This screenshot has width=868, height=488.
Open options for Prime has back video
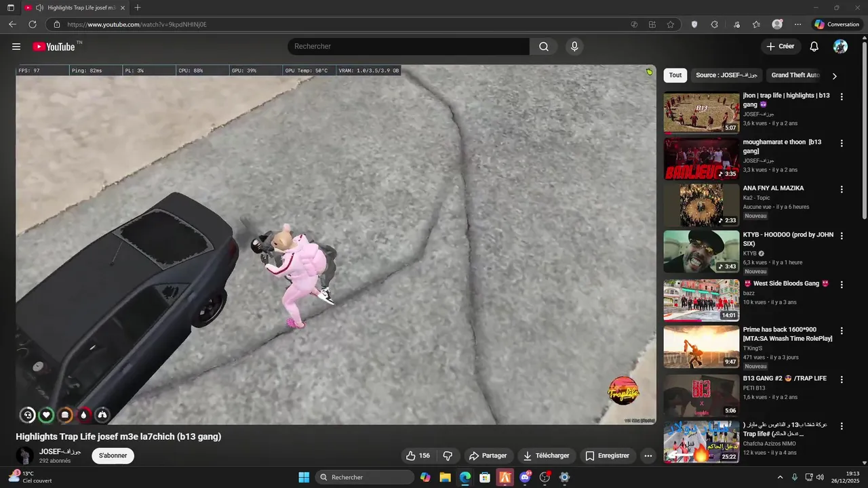[x=842, y=331]
